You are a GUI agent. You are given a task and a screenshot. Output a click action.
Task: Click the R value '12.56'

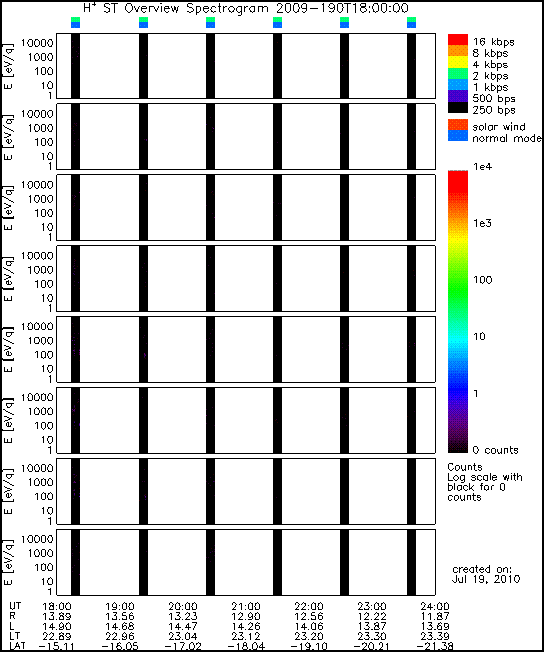pos(309,617)
